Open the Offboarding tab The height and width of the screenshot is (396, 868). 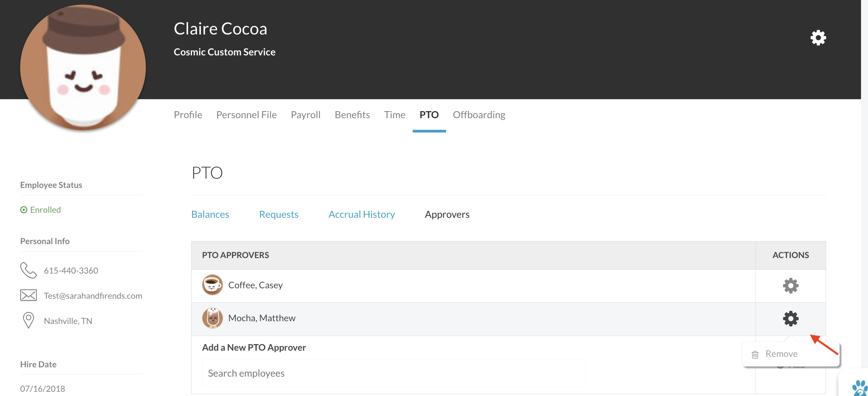coord(479,115)
